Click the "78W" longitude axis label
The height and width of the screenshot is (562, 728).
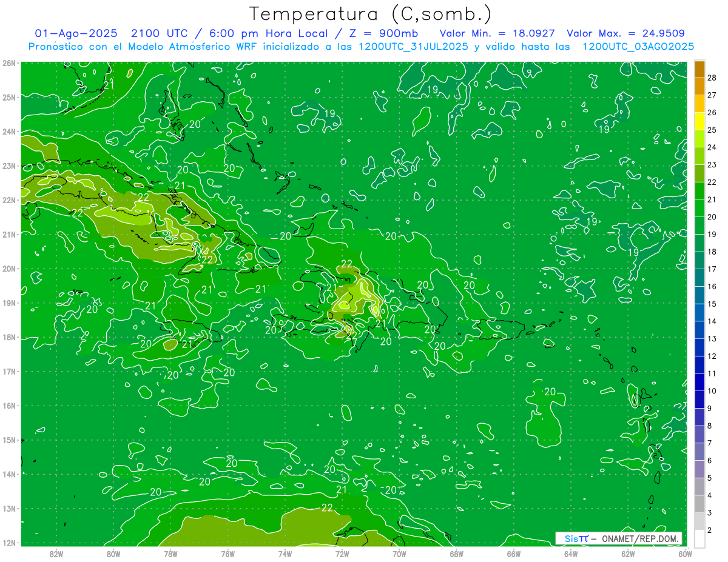pos(170,554)
